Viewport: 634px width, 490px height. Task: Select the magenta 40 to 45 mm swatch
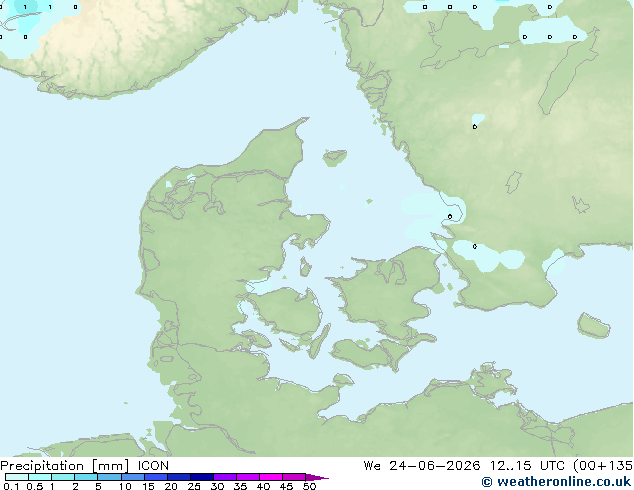271,477
